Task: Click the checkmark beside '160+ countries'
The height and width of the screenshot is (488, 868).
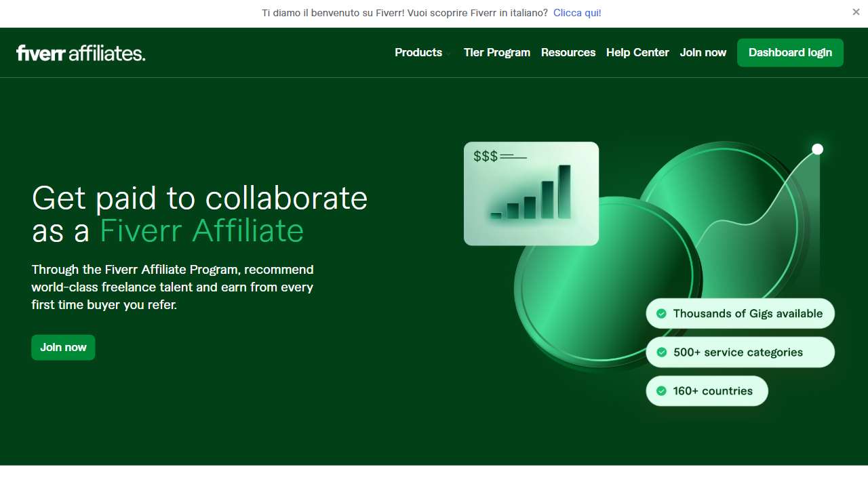Action: pyautogui.click(x=661, y=391)
